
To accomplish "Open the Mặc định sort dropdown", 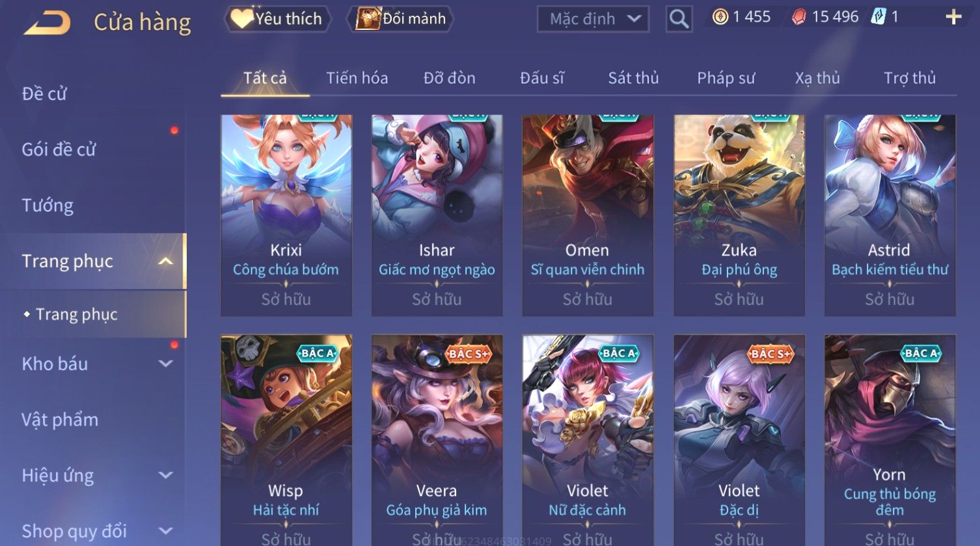I will tap(593, 19).
